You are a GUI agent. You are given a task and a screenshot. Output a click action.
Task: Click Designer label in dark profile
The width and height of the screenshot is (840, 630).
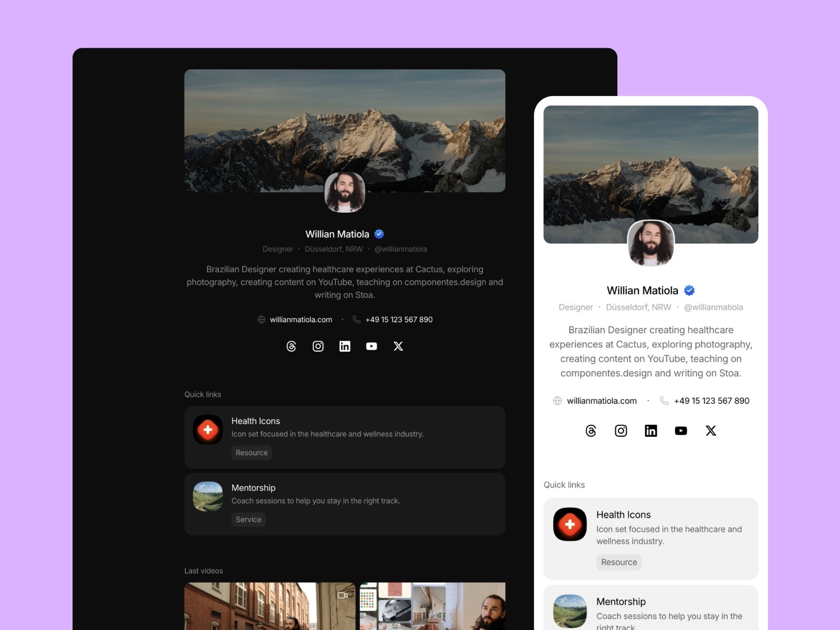point(278,249)
